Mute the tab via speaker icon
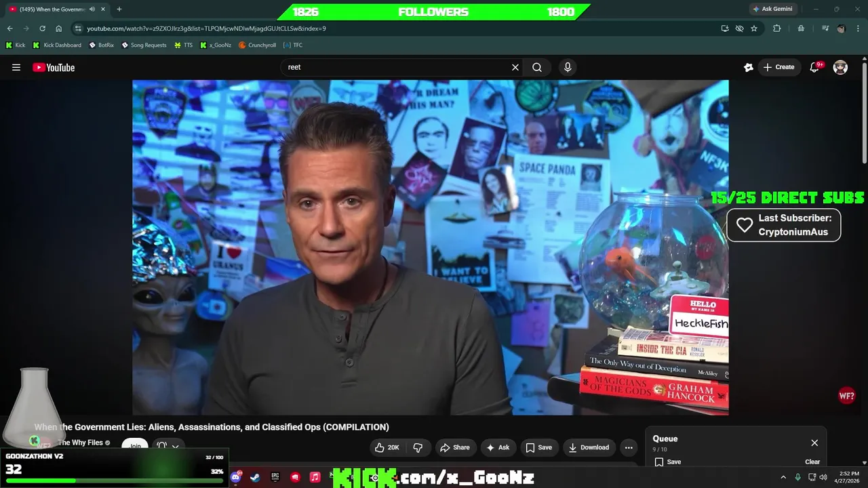This screenshot has height=488, width=868. 92,9
